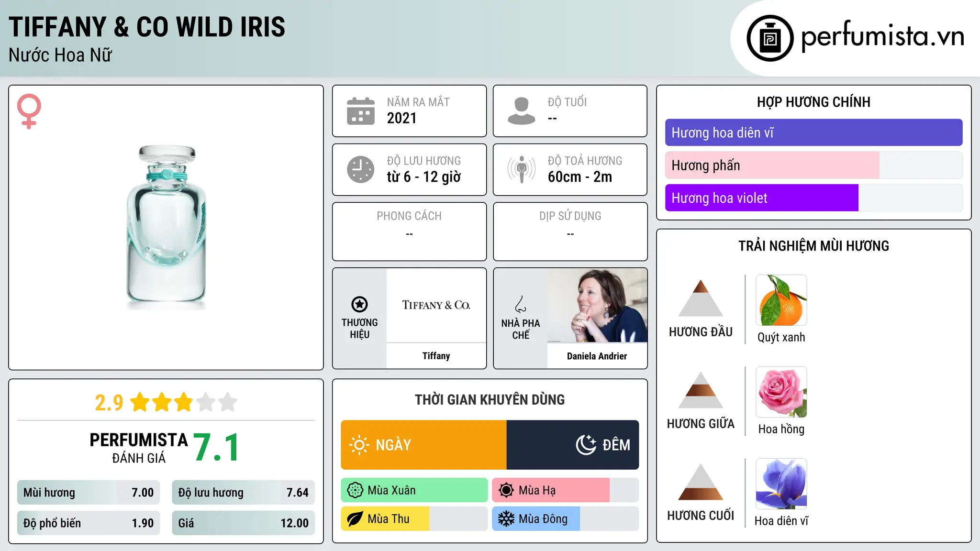Viewport: 980px width, 551px height.
Task: Click the pyramid icon above Hương đầu
Action: tap(701, 298)
